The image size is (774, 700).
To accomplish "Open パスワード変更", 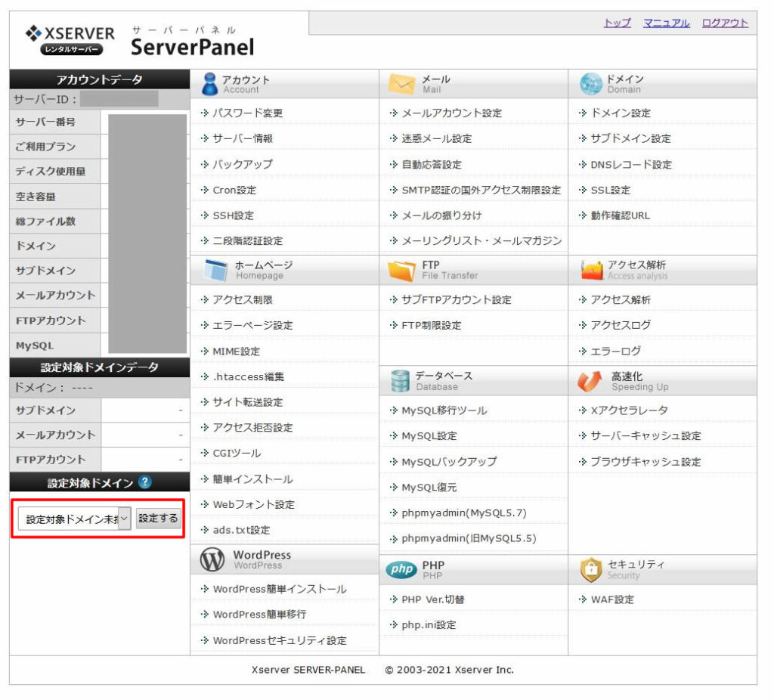I will coord(247,113).
